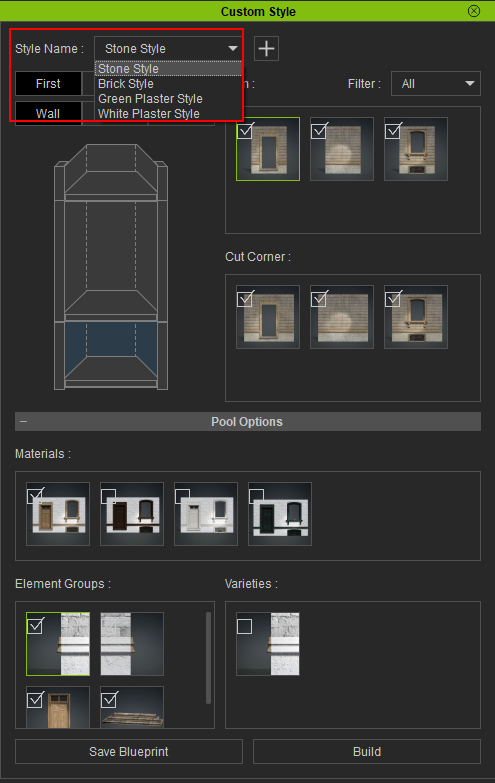The width and height of the screenshot is (495, 783).
Task: Enable the Varieties trim checkbox
Action: point(244,626)
